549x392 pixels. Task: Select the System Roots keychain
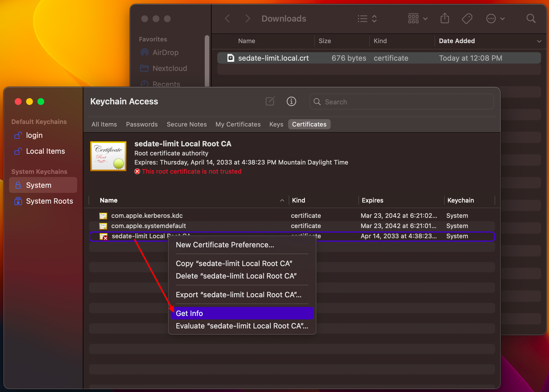tap(49, 201)
